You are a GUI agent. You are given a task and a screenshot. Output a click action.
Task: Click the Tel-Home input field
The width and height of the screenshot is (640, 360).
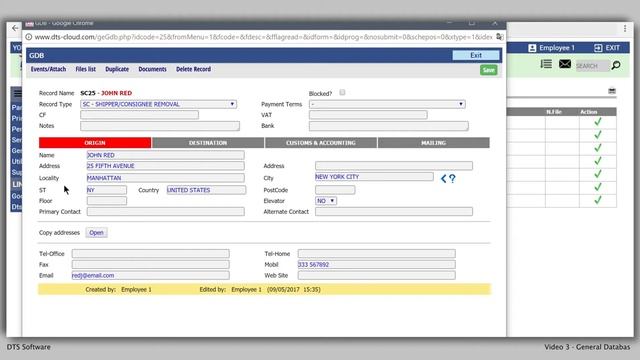pos(376,253)
